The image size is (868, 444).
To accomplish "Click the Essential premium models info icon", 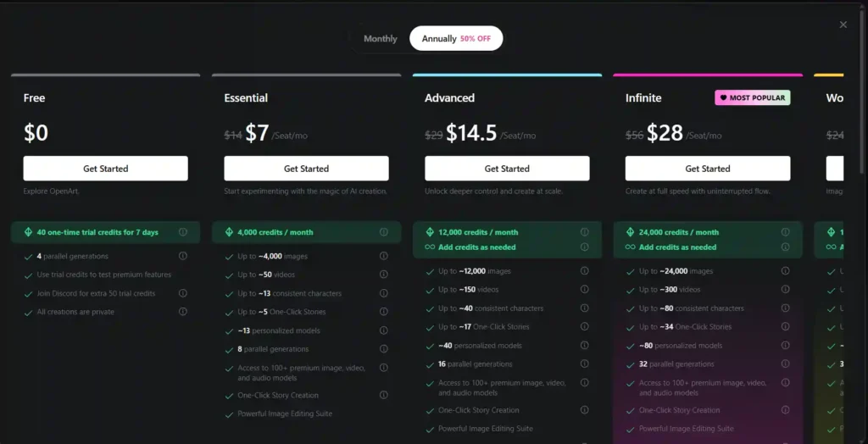I will [x=384, y=368].
